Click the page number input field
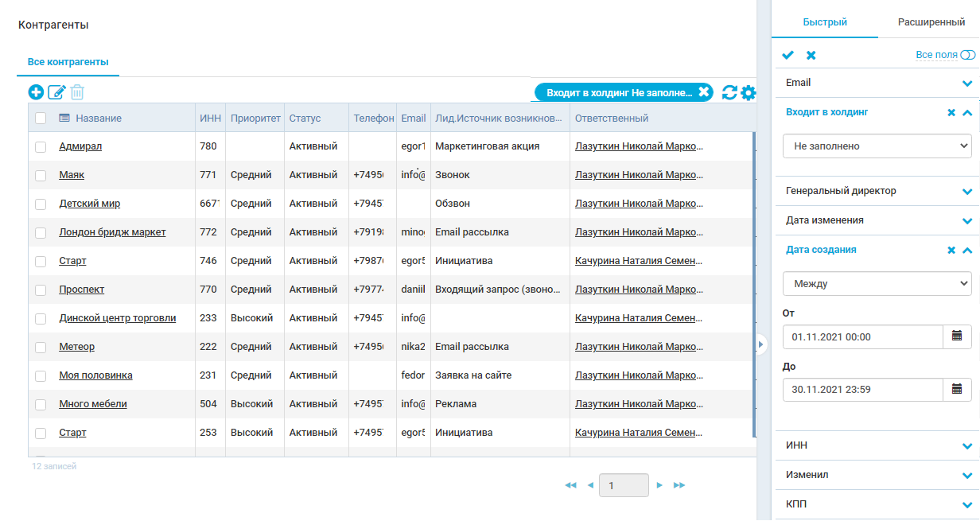Screen dimensions: 980x521 tap(624, 485)
